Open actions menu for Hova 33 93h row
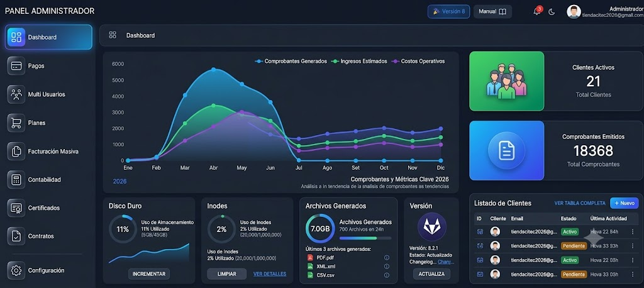This screenshot has height=288, width=644. pyautogui.click(x=633, y=246)
